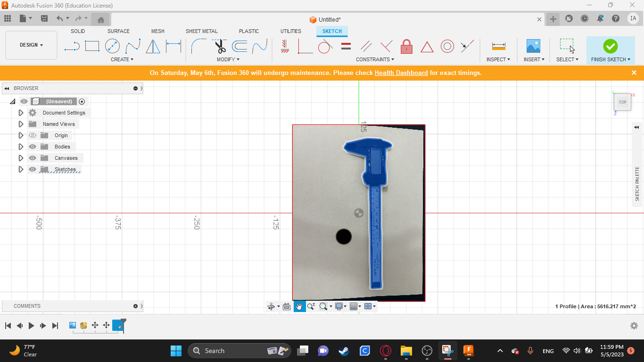The height and width of the screenshot is (362, 644).
Task: Click the Fix/Unfix lock constraint
Action: (406, 46)
